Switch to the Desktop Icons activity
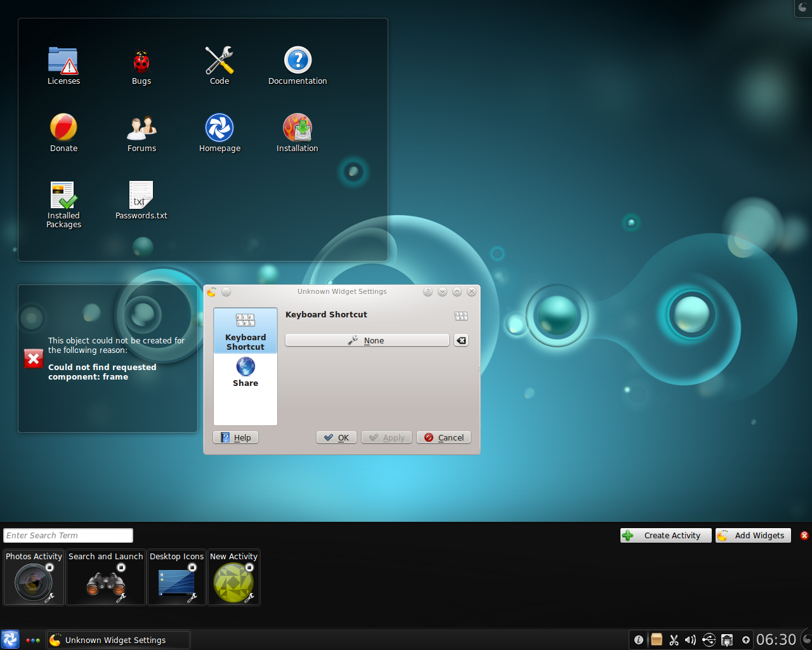This screenshot has height=650, width=812. [176, 577]
